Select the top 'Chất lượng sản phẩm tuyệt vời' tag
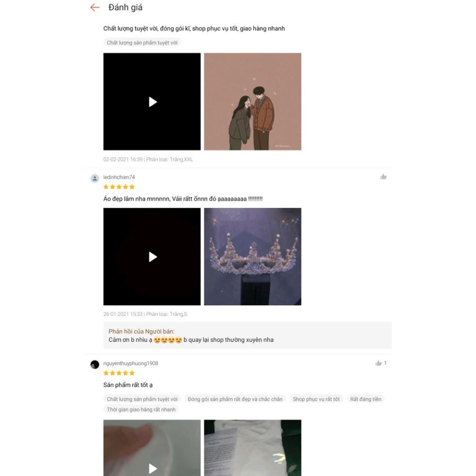Viewport: 476px width, 476px height. coord(142,43)
